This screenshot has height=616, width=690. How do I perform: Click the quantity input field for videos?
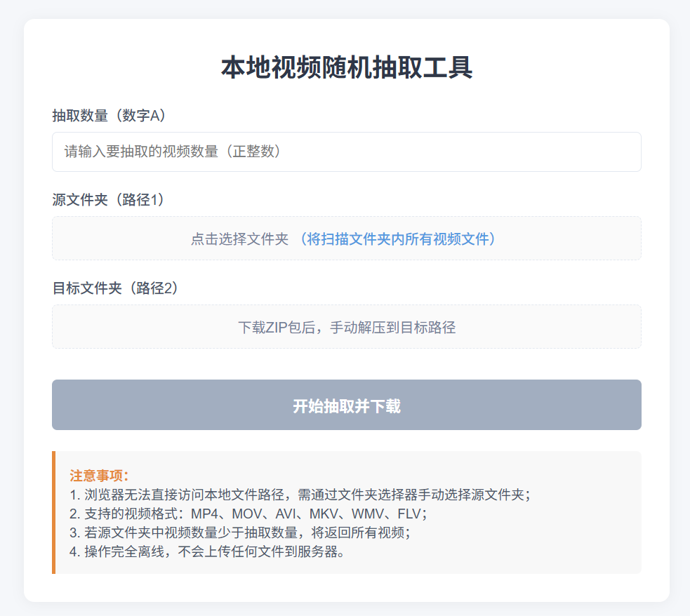[x=346, y=152]
